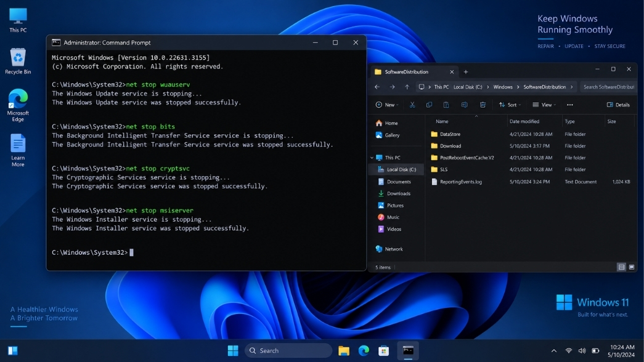
Task: Open Microsoft Store from taskbar
Action: (x=383, y=350)
